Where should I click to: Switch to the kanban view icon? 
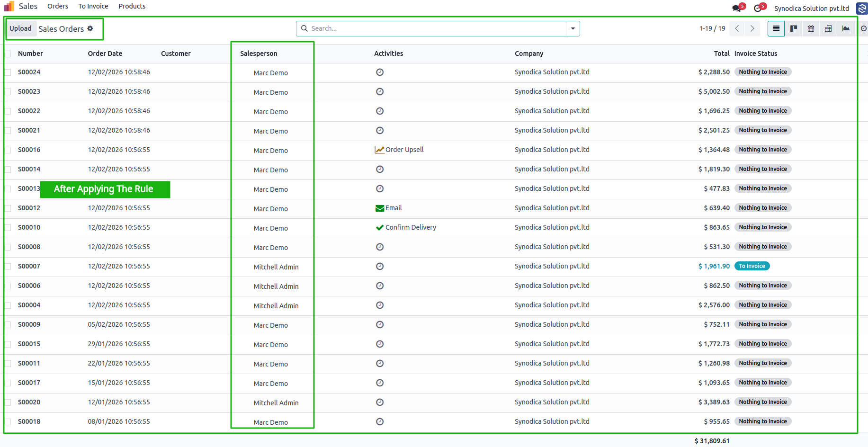pos(794,28)
